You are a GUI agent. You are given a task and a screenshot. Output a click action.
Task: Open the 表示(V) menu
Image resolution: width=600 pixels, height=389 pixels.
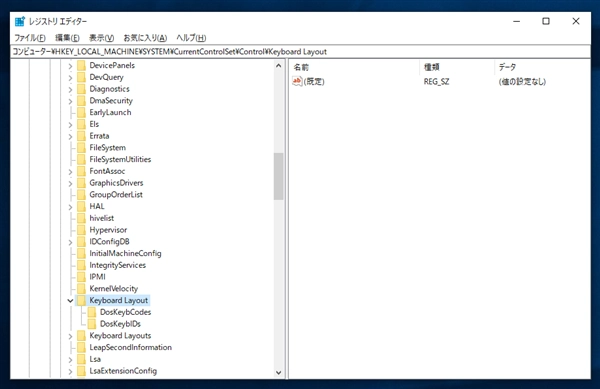pyautogui.click(x=101, y=38)
